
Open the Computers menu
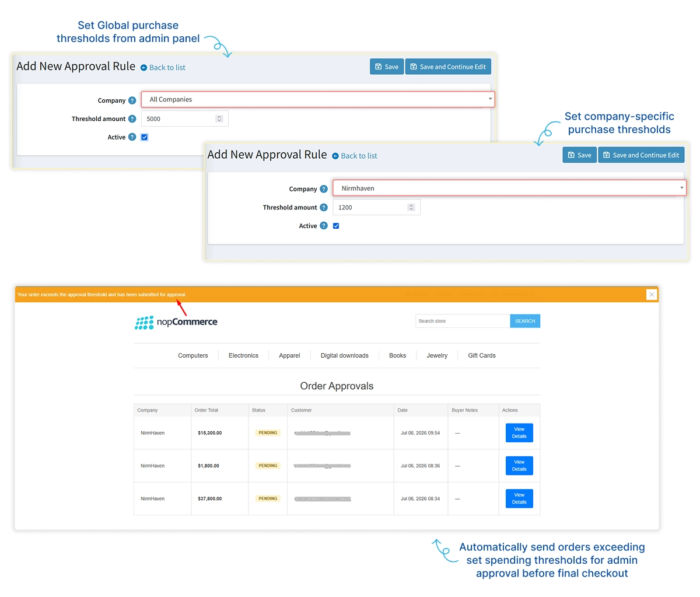193,355
